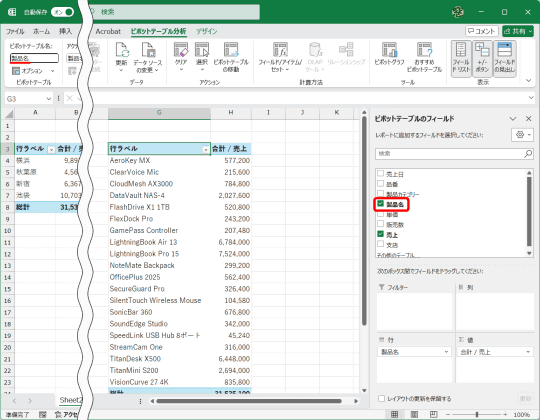This screenshot has height=420, width=540.
Task: Open おすすめピボットテーブル icon
Action: click(x=424, y=50)
